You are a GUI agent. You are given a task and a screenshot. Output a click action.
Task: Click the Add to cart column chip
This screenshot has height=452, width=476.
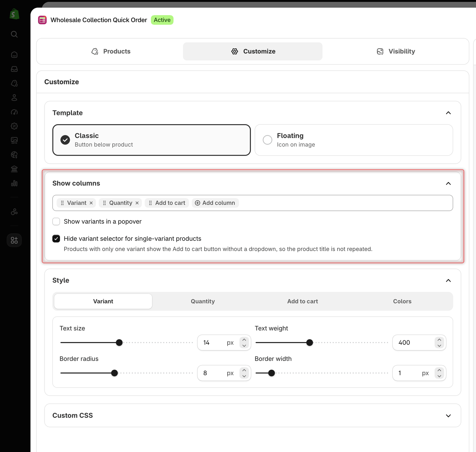click(x=167, y=203)
